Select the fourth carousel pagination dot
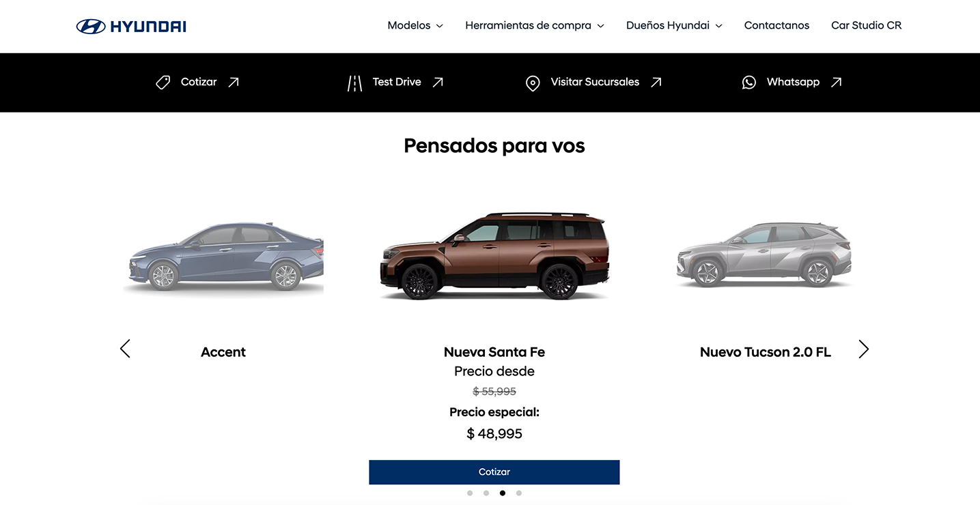Viewport: 980px width, 505px height. pos(519,493)
